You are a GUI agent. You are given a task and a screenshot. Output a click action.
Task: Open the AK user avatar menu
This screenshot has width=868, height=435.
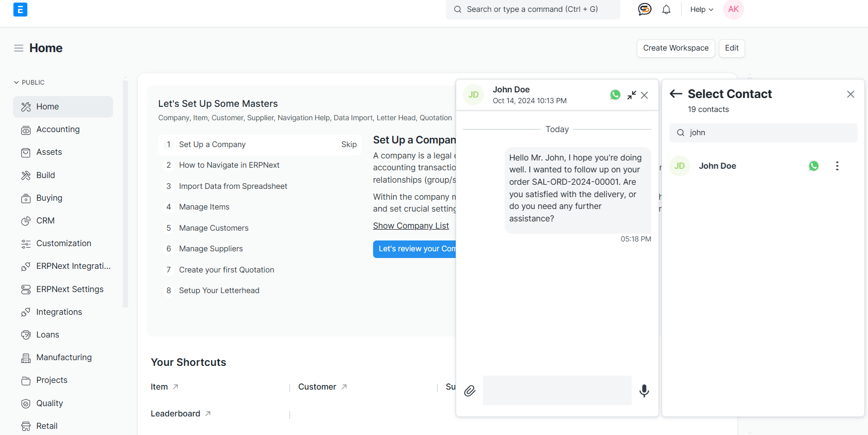click(x=733, y=9)
